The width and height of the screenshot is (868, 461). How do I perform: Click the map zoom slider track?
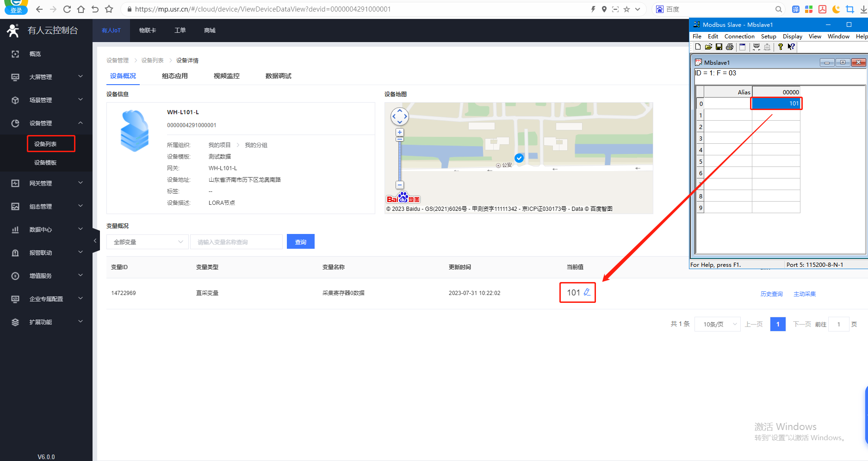[400, 162]
